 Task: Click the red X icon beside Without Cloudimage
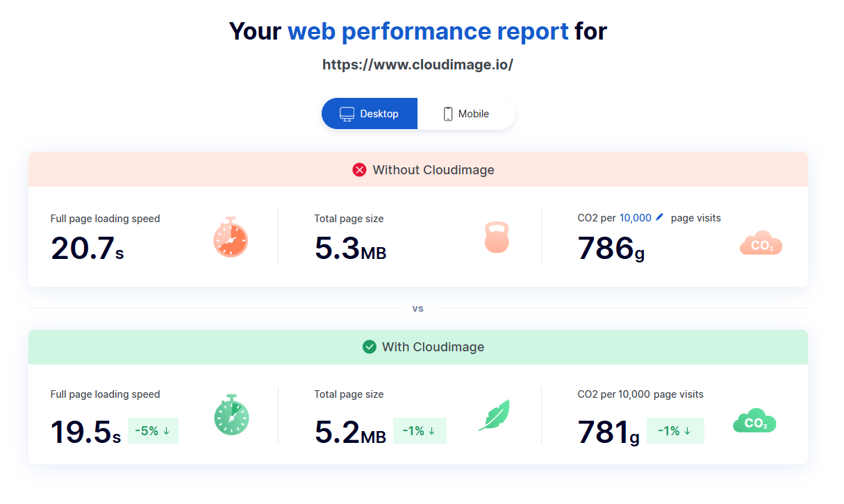[x=359, y=169]
